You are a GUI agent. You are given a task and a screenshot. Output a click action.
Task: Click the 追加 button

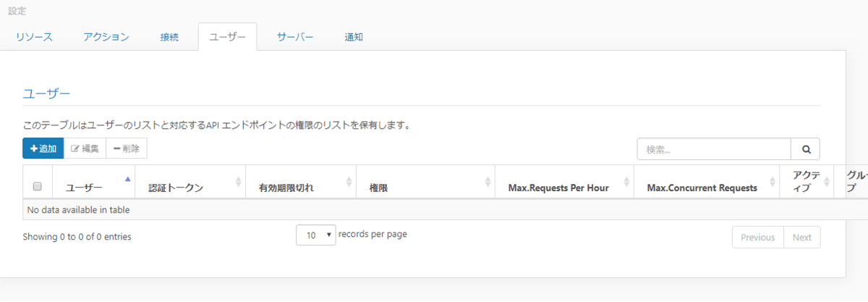(x=43, y=148)
